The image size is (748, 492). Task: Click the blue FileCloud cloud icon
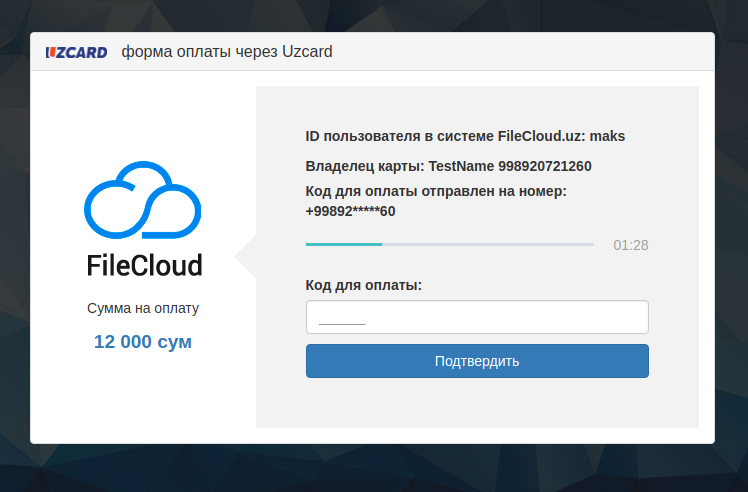tap(142, 203)
